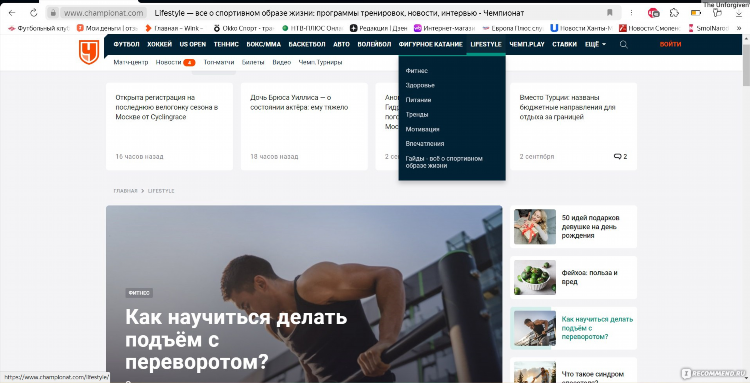The image size is (750, 383).
Task: Choose Гайды - всё о спортивном образе жизни
Action: pyautogui.click(x=444, y=162)
